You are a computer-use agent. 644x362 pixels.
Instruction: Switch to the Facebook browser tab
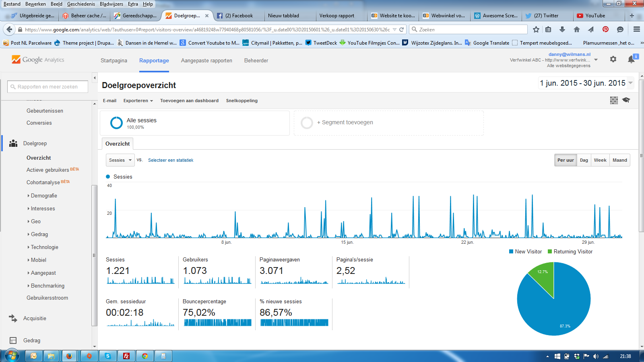[x=239, y=16]
